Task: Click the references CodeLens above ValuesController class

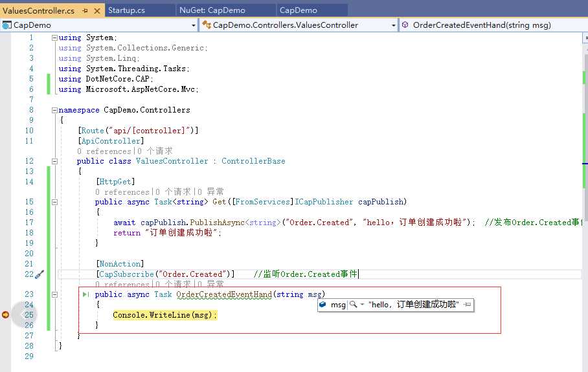Action: point(104,151)
